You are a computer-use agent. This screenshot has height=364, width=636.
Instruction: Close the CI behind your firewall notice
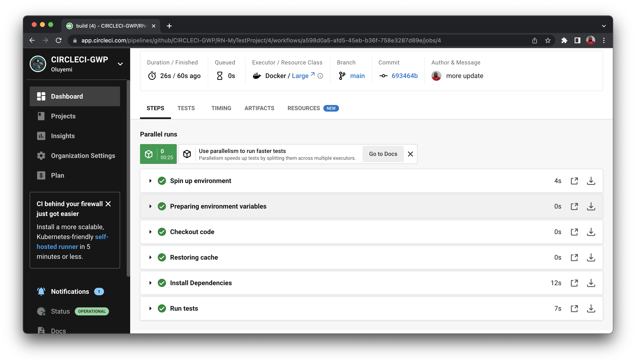point(108,204)
